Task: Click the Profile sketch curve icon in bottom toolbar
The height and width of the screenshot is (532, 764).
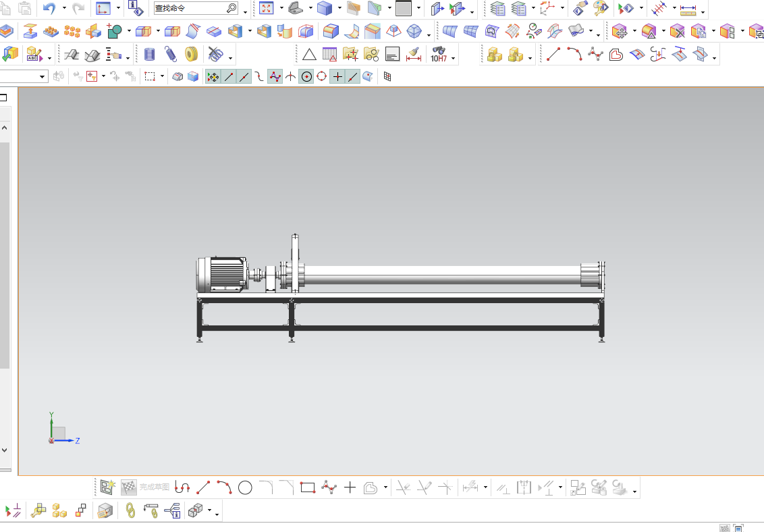Action: pos(182,487)
